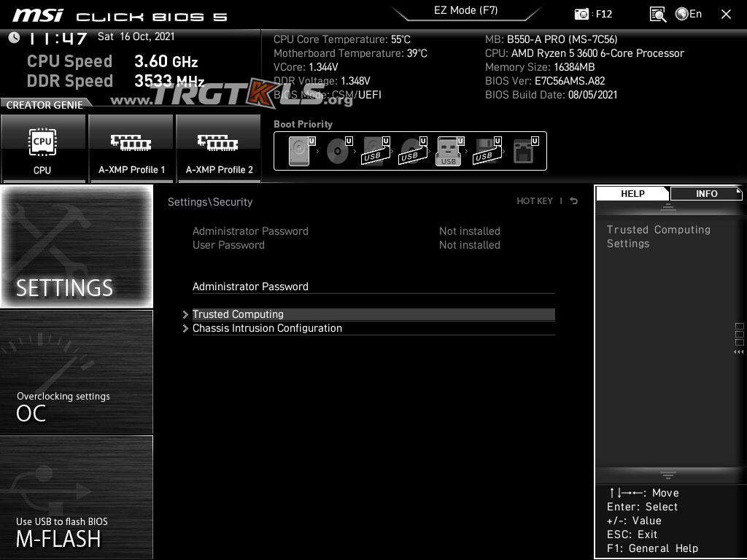Select the hard disk boot priority icon
747x560 pixels.
tap(299, 151)
